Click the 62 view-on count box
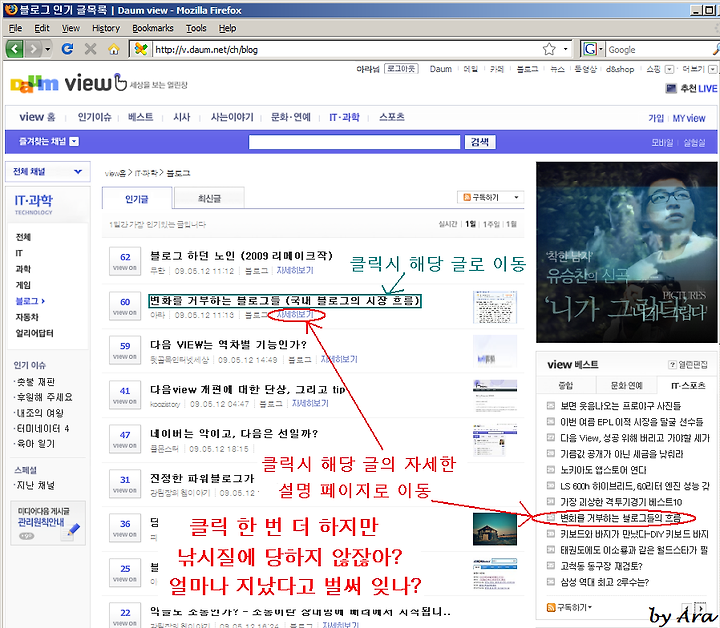 [x=125, y=261]
